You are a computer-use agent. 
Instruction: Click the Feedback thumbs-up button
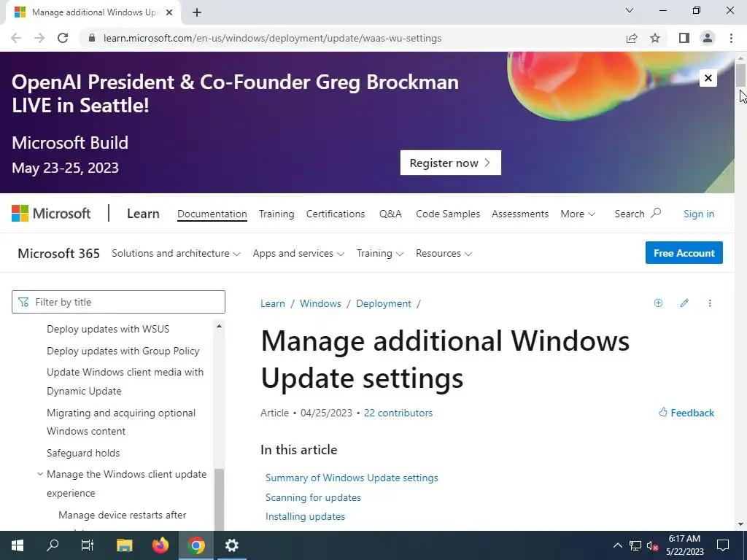(686, 413)
